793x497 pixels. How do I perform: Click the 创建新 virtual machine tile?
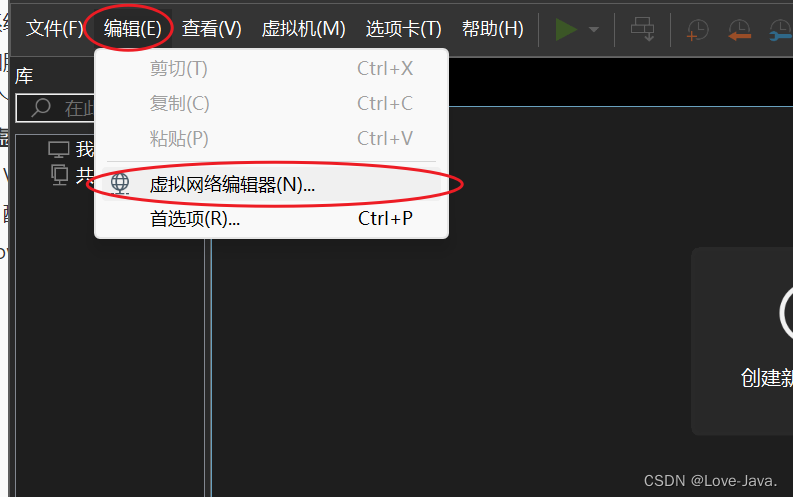point(742,341)
